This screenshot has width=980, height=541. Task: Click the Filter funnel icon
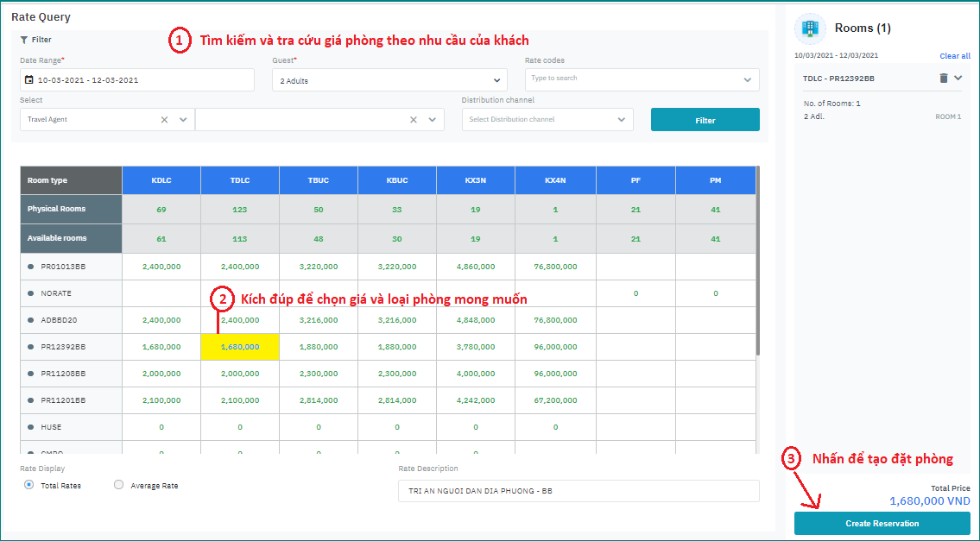point(24,40)
